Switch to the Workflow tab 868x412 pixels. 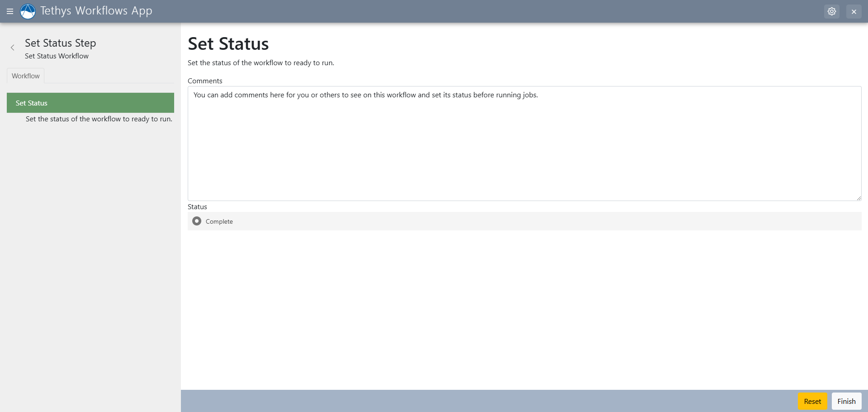tap(25, 76)
